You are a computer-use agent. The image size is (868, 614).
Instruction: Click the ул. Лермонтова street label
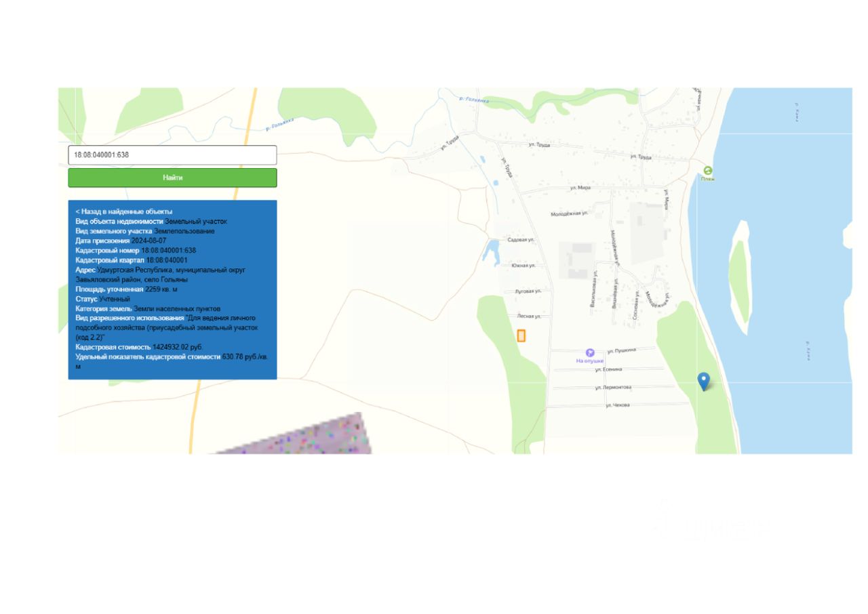(x=613, y=388)
